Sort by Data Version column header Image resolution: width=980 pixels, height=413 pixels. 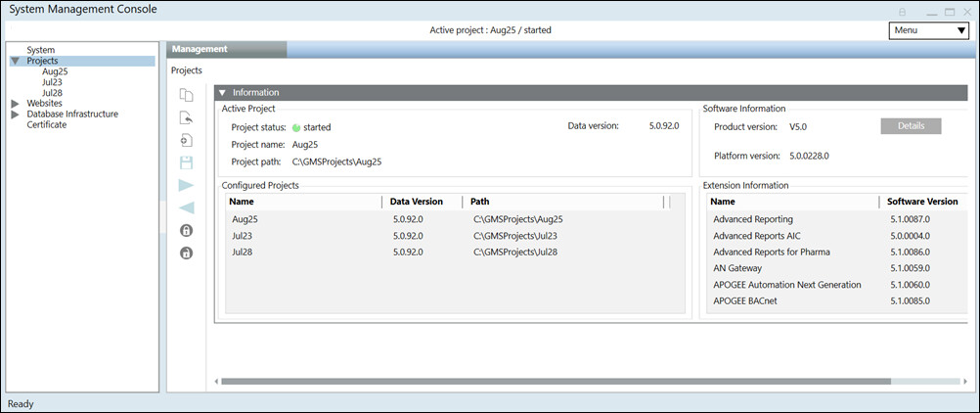click(x=416, y=202)
